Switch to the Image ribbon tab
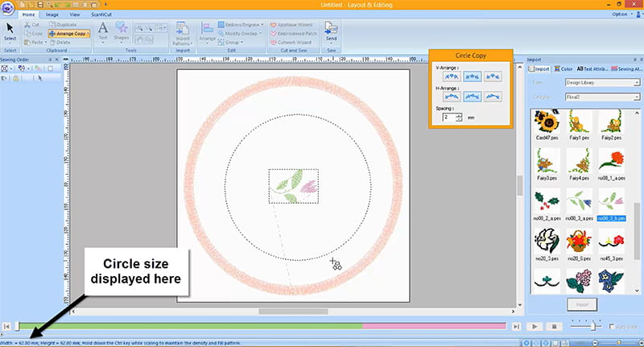This screenshot has width=644, height=347. [52, 14]
